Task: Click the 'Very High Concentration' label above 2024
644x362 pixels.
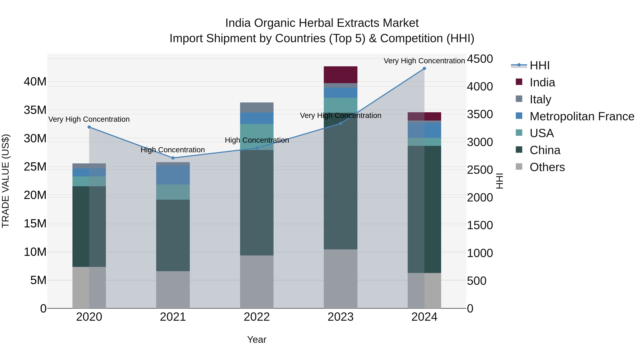Action: (424, 61)
